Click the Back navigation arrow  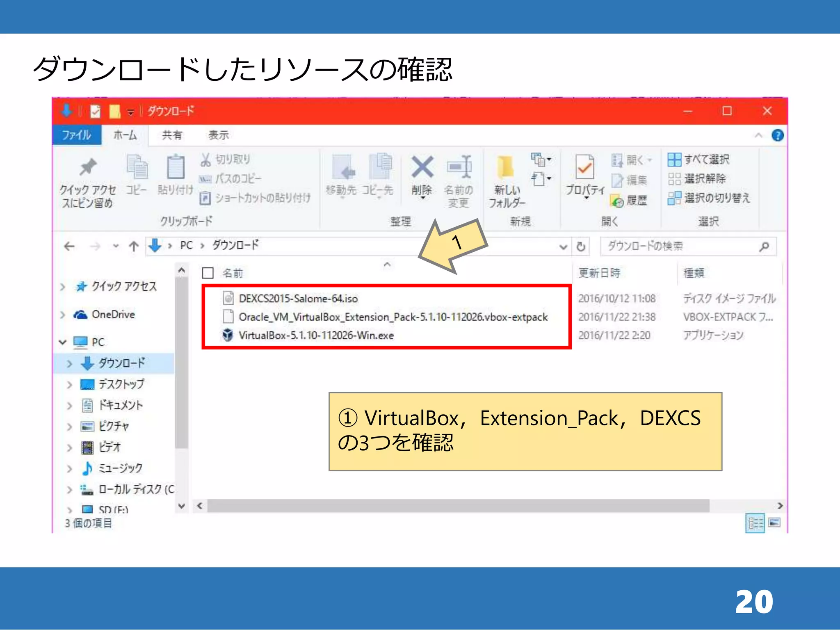(x=69, y=246)
